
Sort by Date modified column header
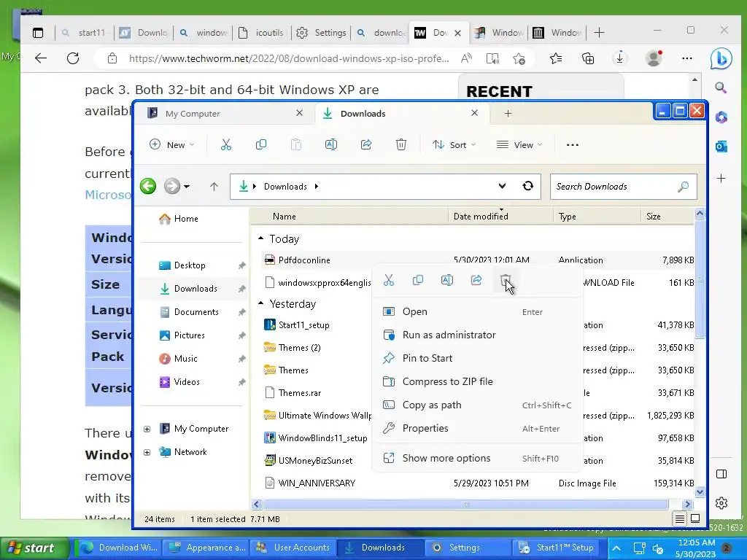[500, 217]
